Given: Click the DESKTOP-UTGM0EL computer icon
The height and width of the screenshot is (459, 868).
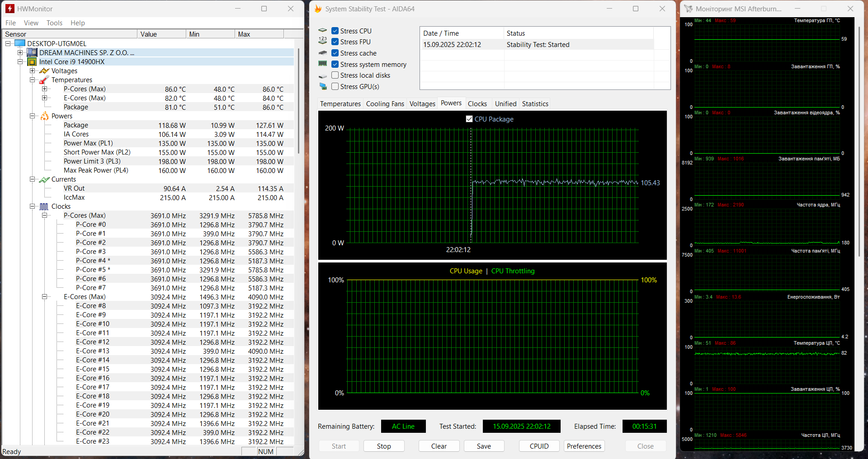Looking at the screenshot, I should pyautogui.click(x=20, y=43).
